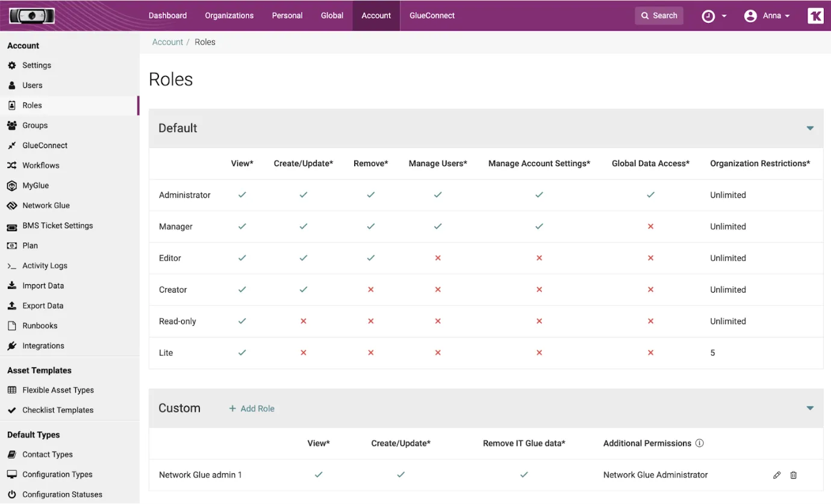
Task: Click the pencil edit icon for Network Glue admin 1
Action: pyautogui.click(x=777, y=475)
